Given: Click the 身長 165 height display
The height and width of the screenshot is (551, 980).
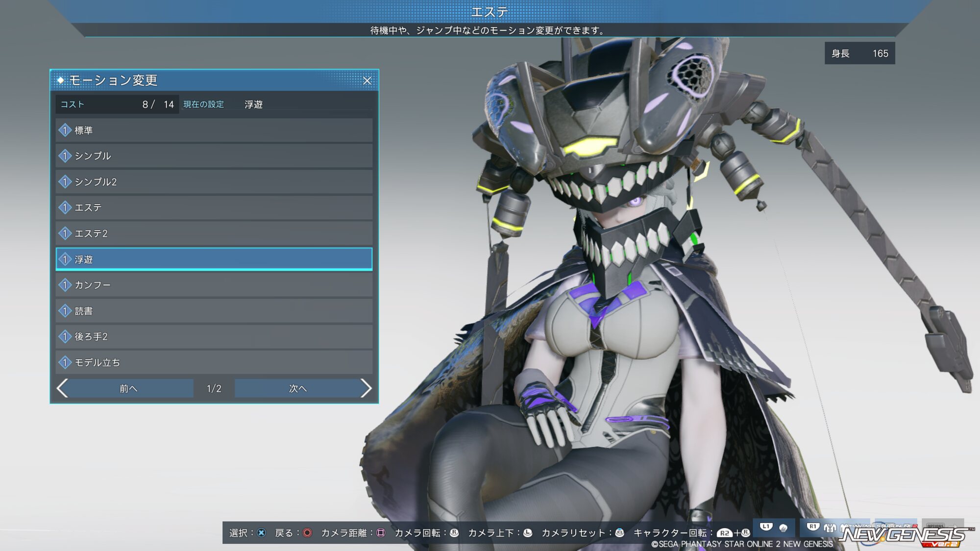Looking at the screenshot, I should [x=859, y=53].
